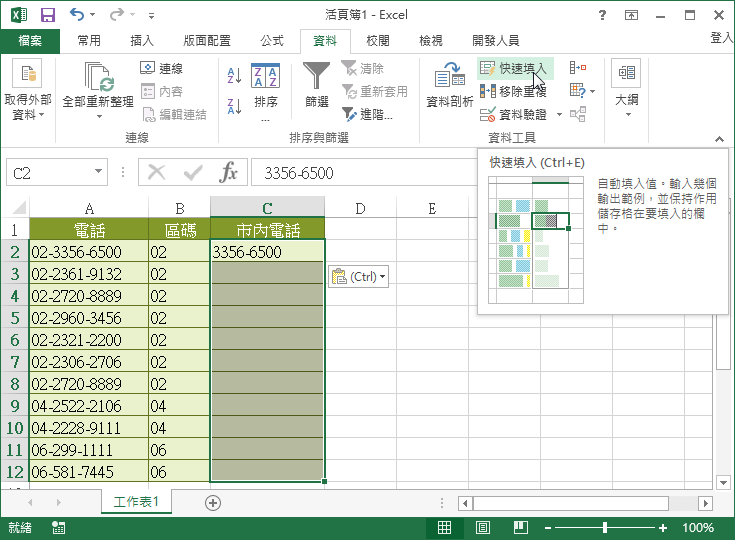The image size is (735, 540).
Task: Switch to the 常用 ribbon tab
Action: pos(89,41)
